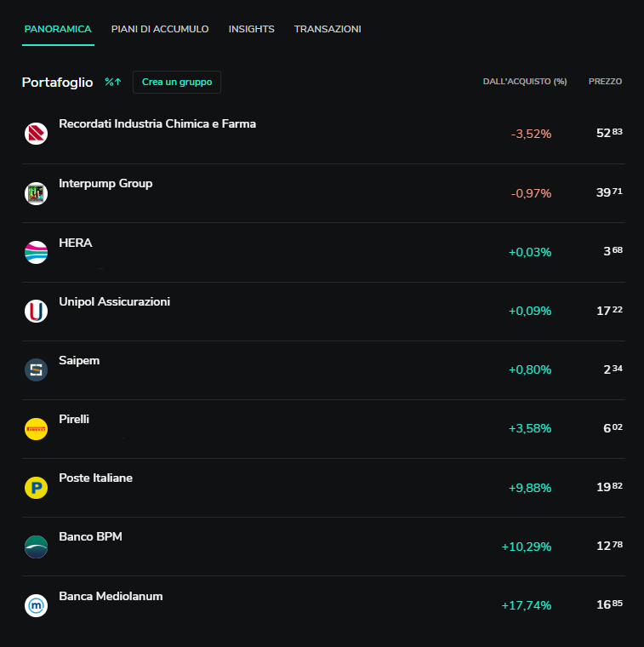Toggle the percentage sort order arrow
The image size is (644, 647).
click(113, 82)
